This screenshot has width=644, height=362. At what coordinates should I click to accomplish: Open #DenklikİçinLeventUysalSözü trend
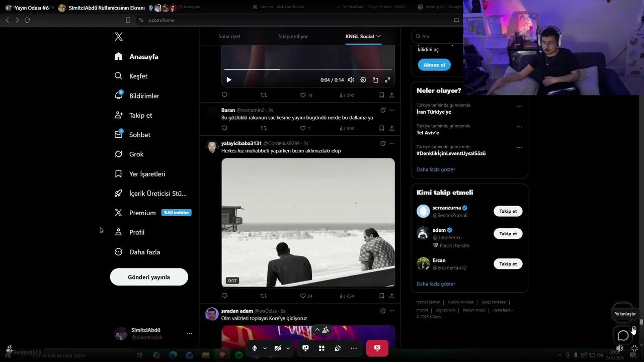click(x=451, y=153)
